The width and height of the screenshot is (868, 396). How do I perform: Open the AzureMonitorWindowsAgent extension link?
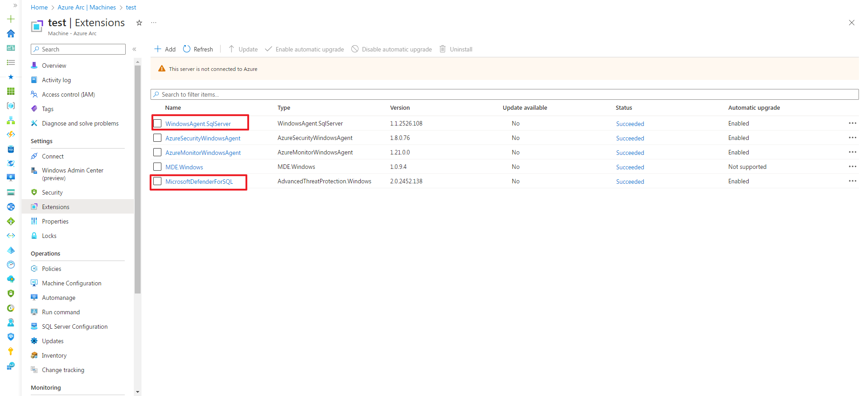pos(203,153)
